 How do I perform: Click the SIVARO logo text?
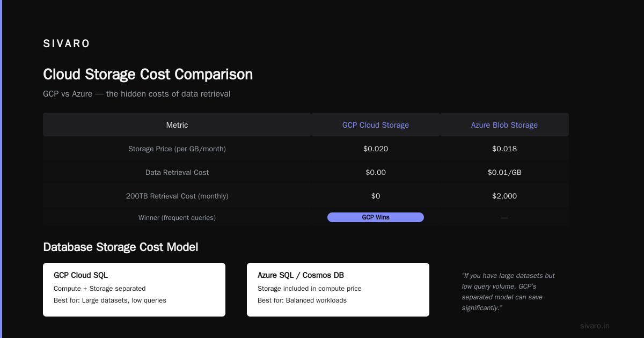(x=67, y=44)
